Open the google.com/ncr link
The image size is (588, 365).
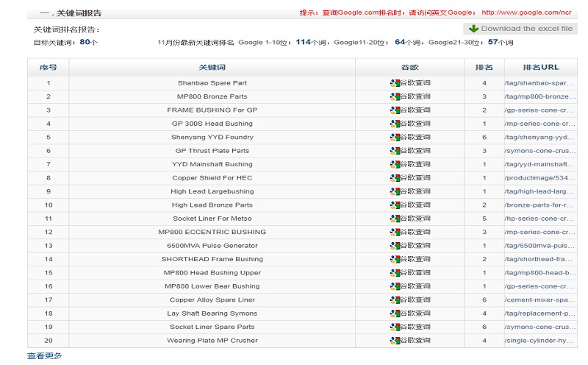point(526,13)
